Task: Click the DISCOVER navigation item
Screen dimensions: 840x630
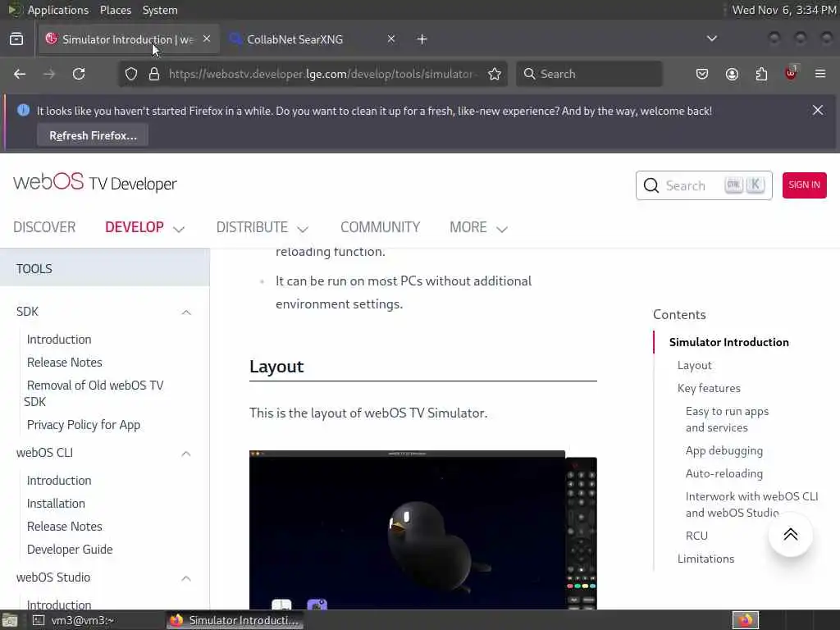Action: click(x=44, y=227)
